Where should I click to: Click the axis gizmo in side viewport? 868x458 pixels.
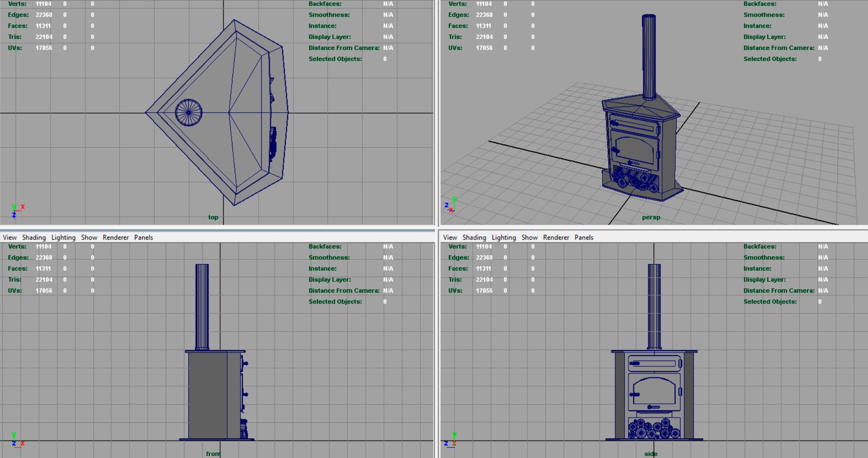[x=451, y=440]
